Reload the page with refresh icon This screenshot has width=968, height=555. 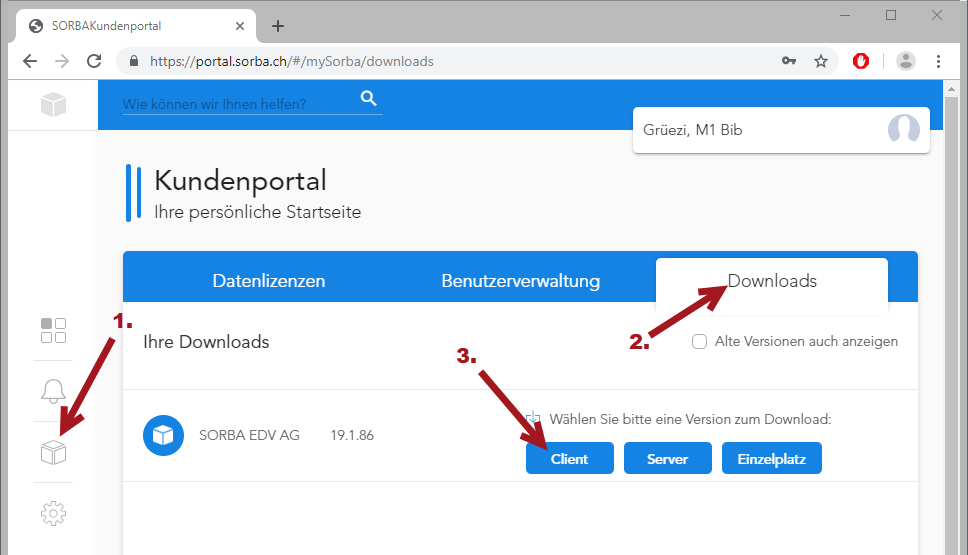[x=94, y=61]
